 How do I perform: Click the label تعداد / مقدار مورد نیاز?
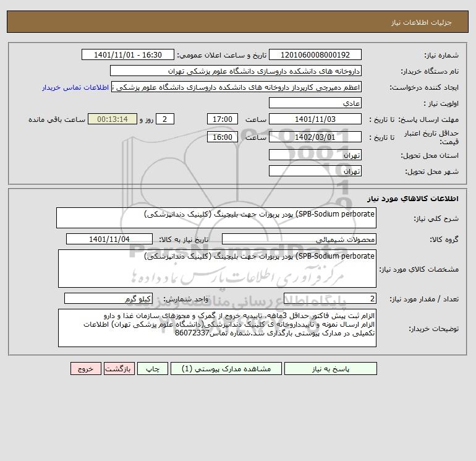(425, 299)
